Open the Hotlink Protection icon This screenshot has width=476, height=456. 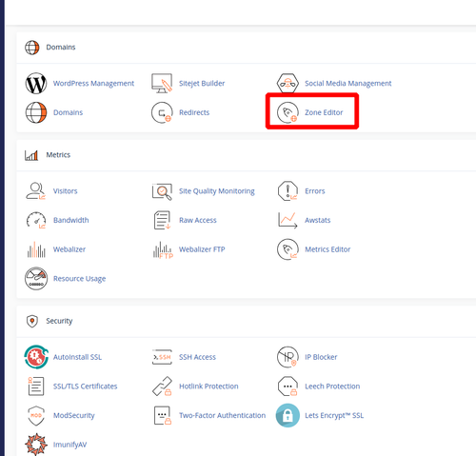pos(162,387)
